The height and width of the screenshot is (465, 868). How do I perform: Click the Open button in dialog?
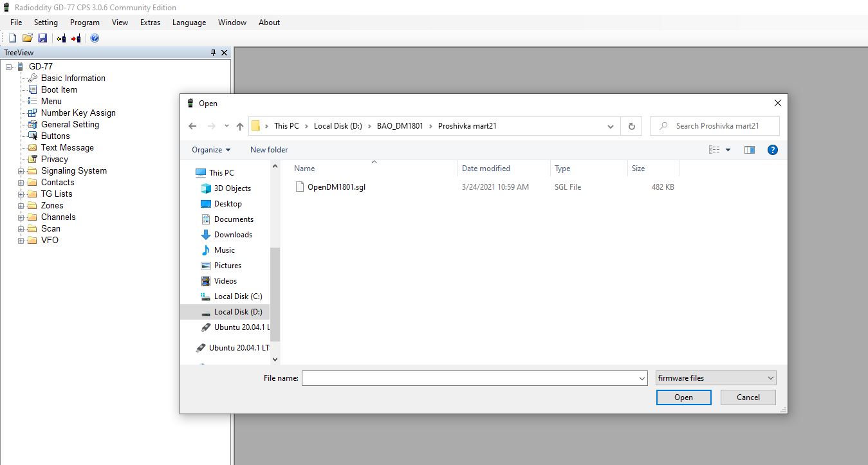(x=683, y=397)
